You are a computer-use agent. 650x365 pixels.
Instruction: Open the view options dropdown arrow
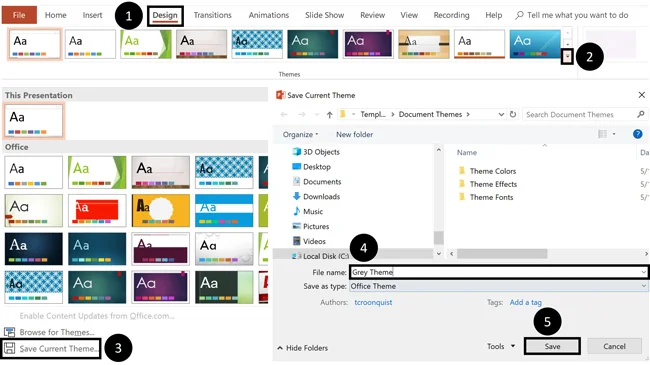614,134
